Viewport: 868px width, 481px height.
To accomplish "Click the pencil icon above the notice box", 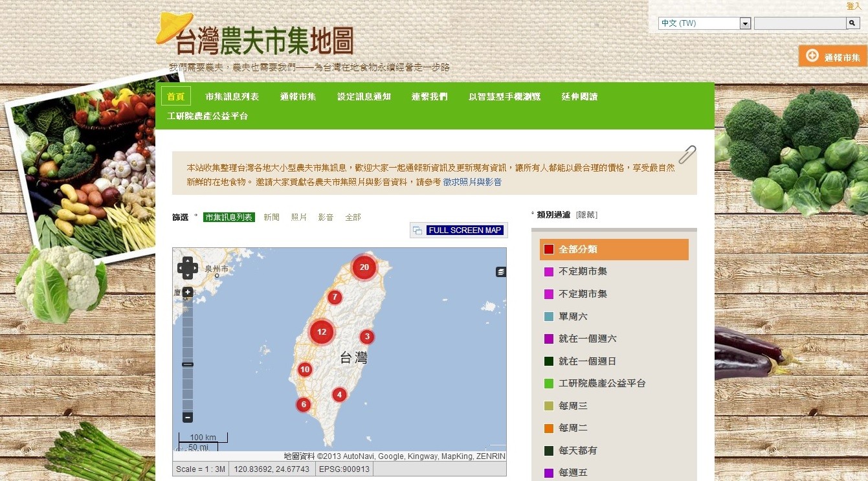I will pos(686,154).
